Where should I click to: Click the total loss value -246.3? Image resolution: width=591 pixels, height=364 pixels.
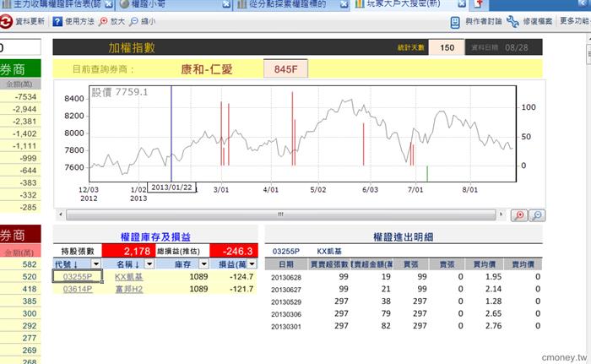(234, 251)
